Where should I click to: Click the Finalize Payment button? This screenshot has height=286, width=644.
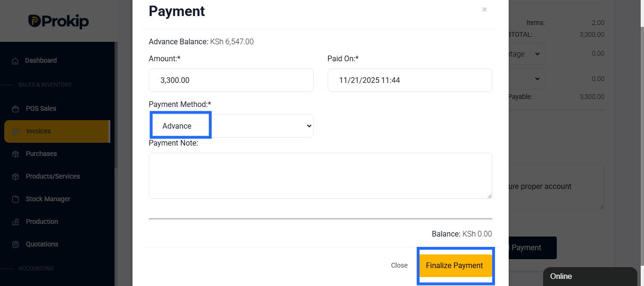point(454,266)
